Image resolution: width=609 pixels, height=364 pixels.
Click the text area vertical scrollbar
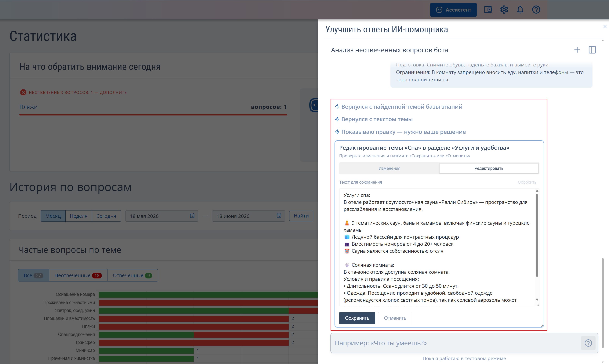point(537,235)
